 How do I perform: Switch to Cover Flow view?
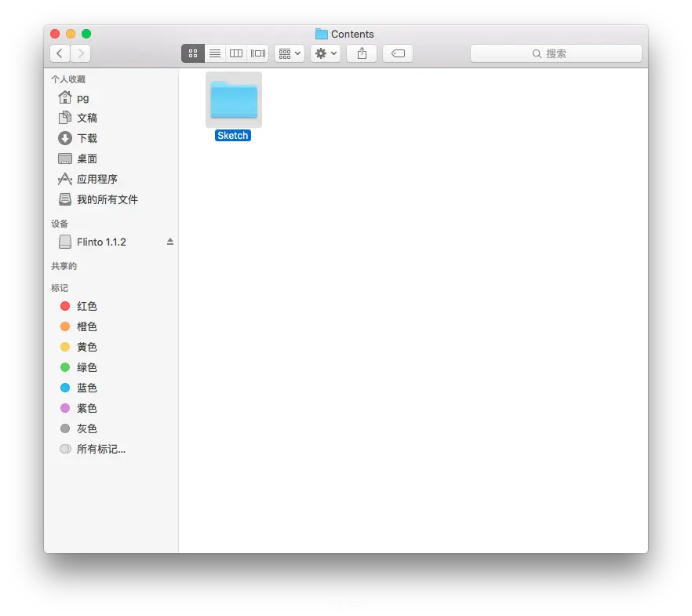click(257, 53)
